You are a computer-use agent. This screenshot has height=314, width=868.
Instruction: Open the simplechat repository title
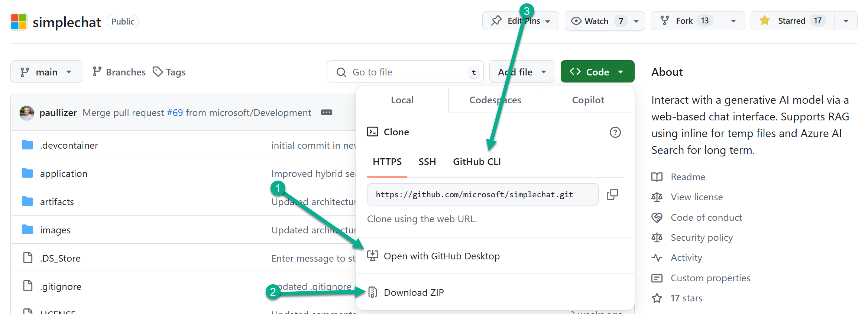tap(67, 22)
